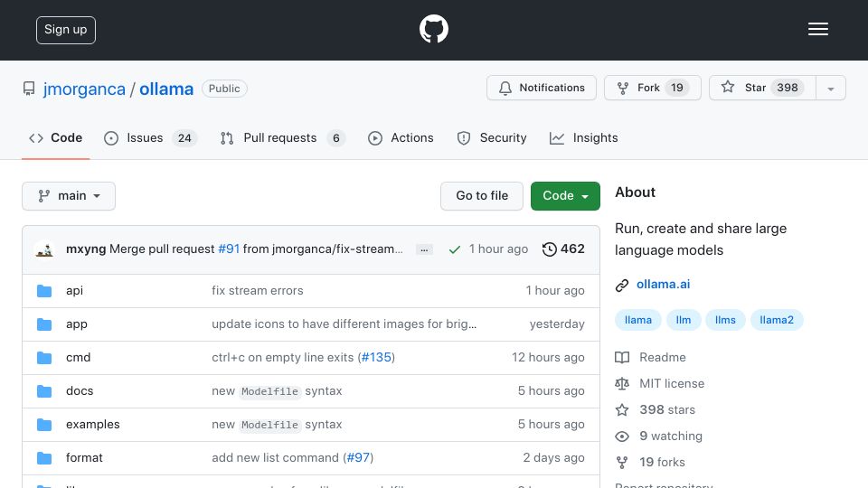Select the llama2 topic tag
868x488 pixels.
(777, 320)
